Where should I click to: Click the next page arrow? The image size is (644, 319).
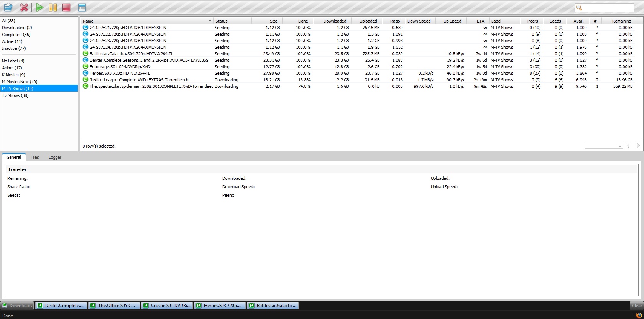(638, 146)
